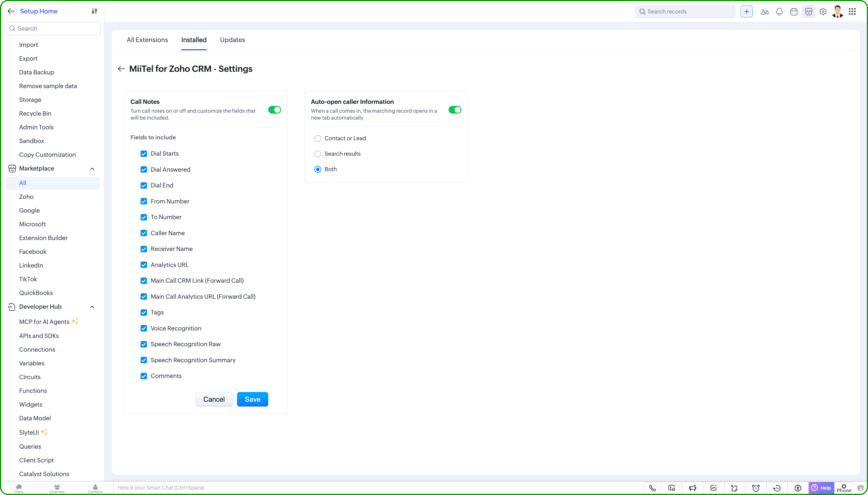Open Recycle Bin in sidebar

(35, 114)
